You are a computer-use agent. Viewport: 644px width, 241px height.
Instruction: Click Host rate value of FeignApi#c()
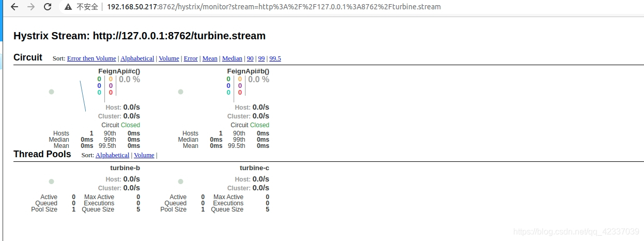(131, 108)
